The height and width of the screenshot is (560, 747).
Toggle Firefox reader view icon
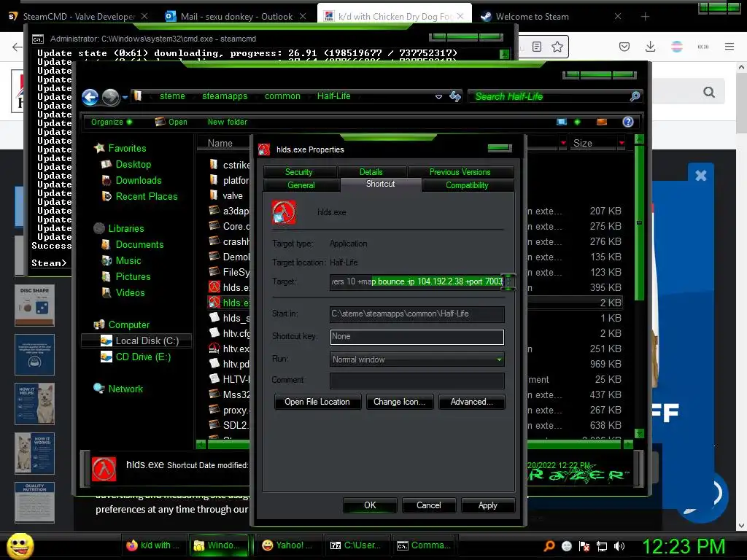[x=537, y=47]
